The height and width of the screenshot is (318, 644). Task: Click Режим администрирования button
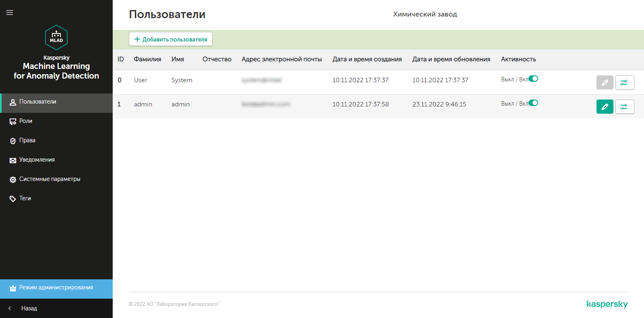point(56,288)
